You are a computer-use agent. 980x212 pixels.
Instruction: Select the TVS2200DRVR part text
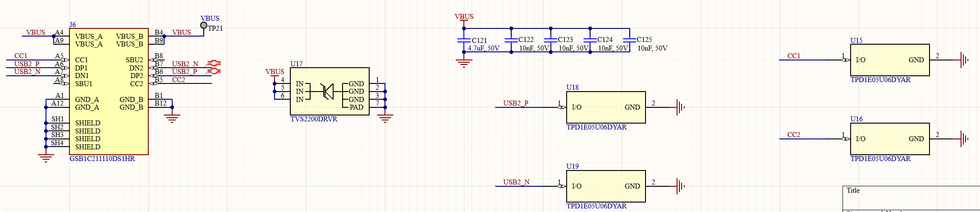[314, 119]
